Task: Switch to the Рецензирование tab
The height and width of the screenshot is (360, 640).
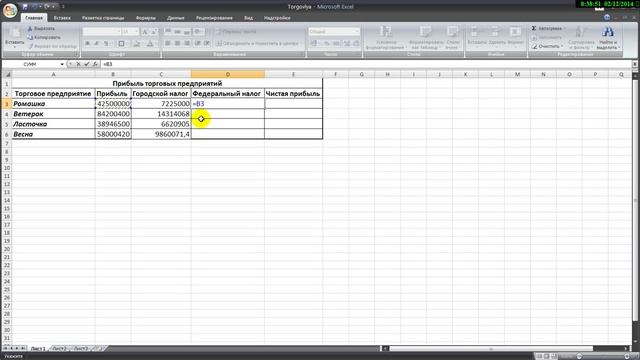Action: point(214,18)
